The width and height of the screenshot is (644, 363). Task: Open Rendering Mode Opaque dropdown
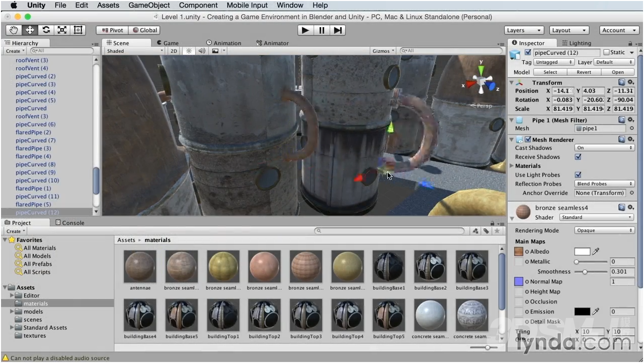[604, 231]
